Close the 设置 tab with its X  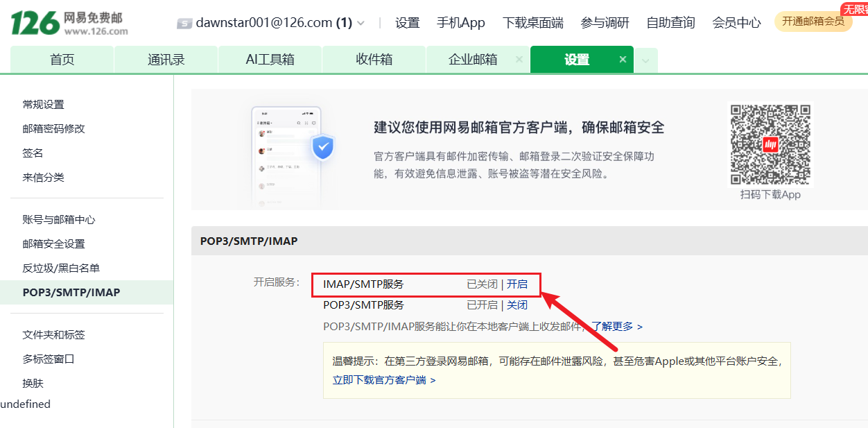tap(623, 60)
